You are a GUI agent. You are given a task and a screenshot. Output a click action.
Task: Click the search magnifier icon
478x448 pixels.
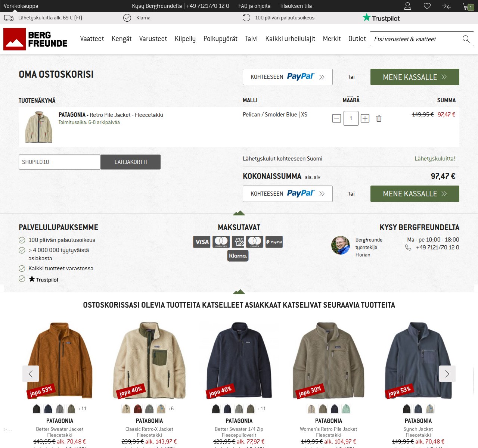pyautogui.click(x=466, y=39)
